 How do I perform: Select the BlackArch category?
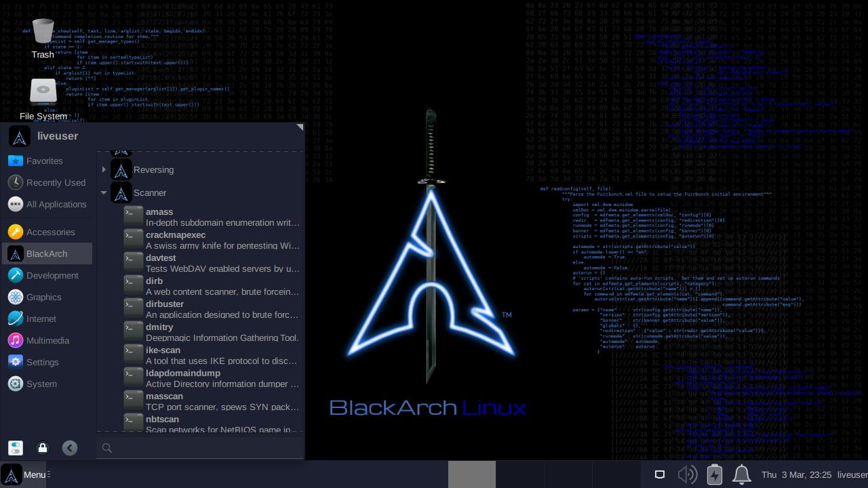[x=47, y=253]
